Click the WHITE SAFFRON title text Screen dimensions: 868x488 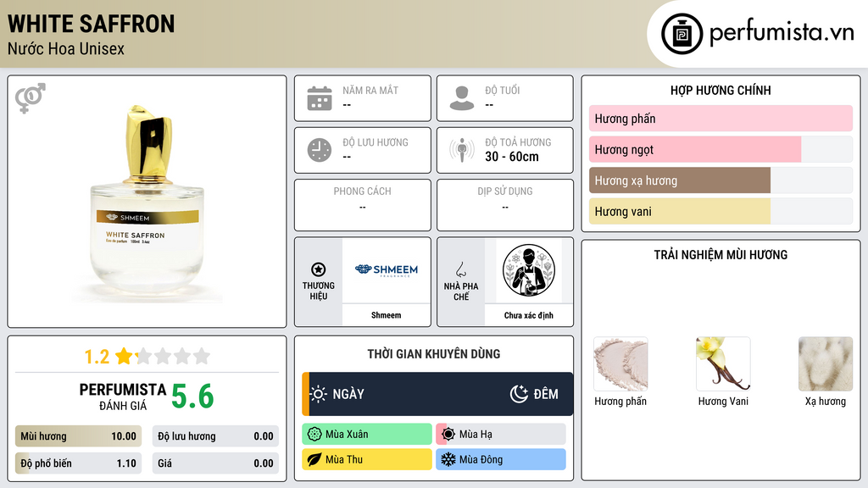pos(92,24)
